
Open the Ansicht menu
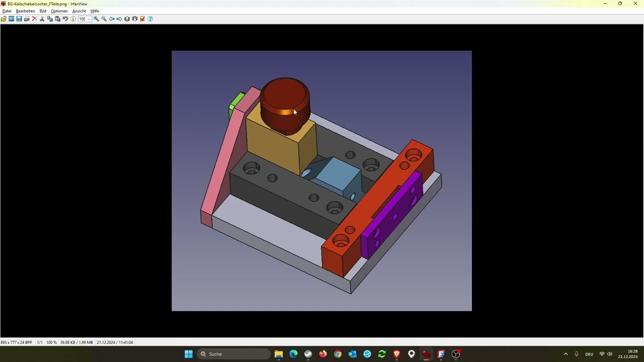[x=79, y=11]
